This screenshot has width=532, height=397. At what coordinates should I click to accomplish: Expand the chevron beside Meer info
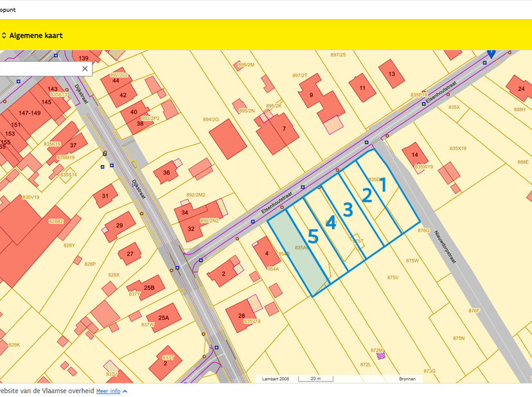pos(125,391)
